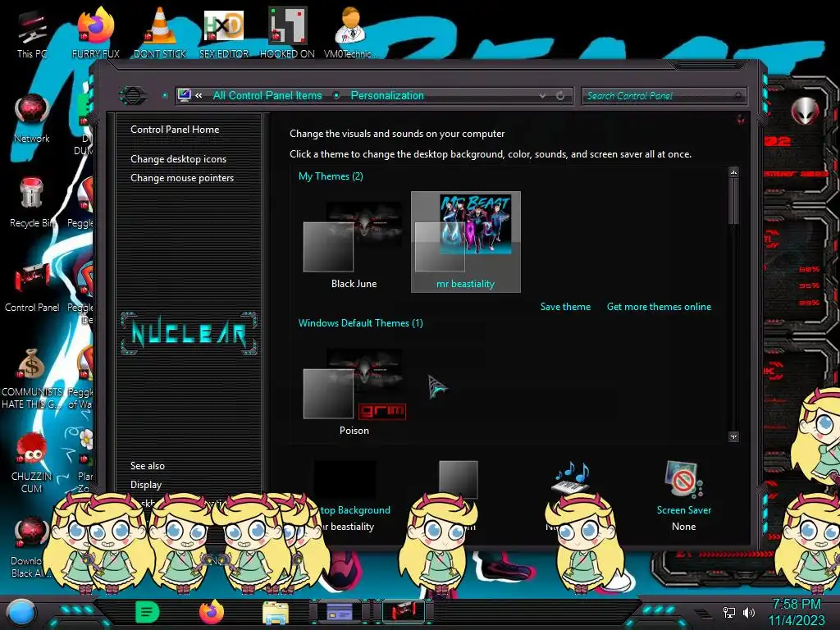
Task: Expand the breadcrumb double-chevron menu
Action: coord(199,95)
